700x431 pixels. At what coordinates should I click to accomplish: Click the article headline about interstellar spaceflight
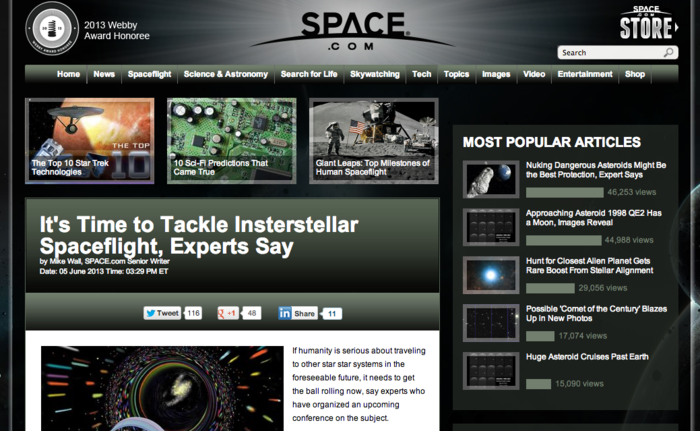(x=199, y=235)
